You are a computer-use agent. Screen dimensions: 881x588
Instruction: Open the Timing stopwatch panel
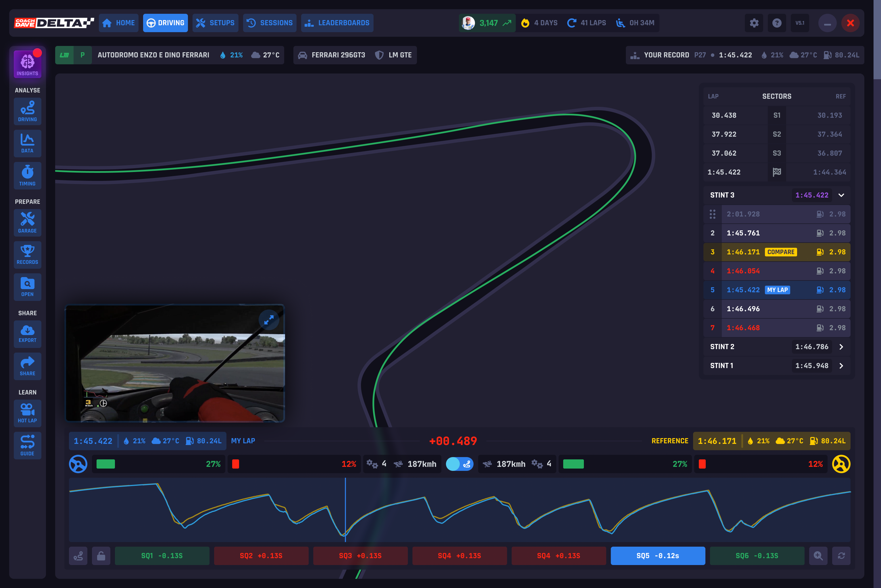pos(27,175)
